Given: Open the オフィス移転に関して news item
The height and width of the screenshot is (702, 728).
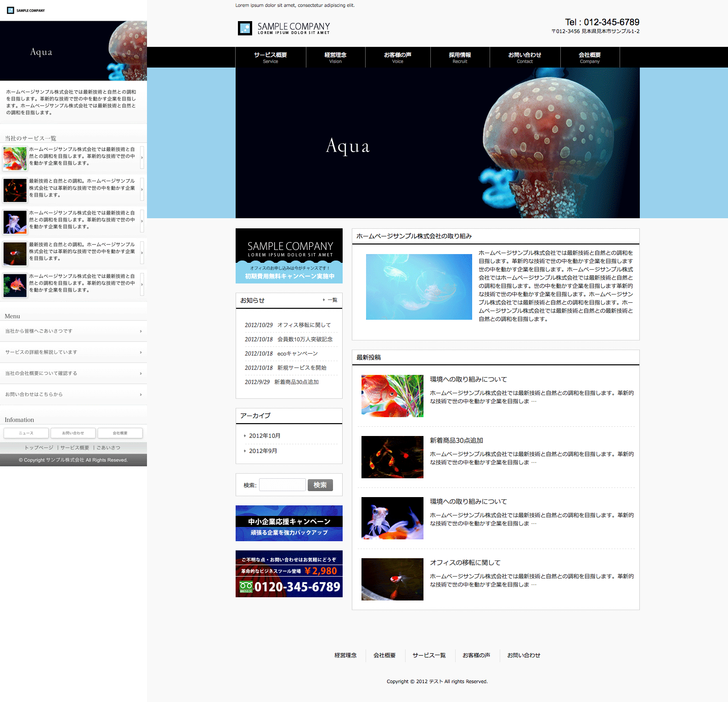Looking at the screenshot, I should (304, 325).
